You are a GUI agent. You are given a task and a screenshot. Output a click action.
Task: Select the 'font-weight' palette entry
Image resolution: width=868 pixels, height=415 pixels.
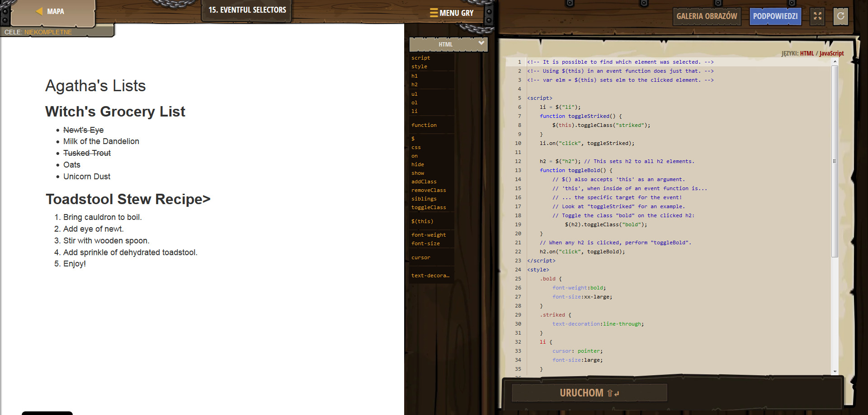pos(429,235)
